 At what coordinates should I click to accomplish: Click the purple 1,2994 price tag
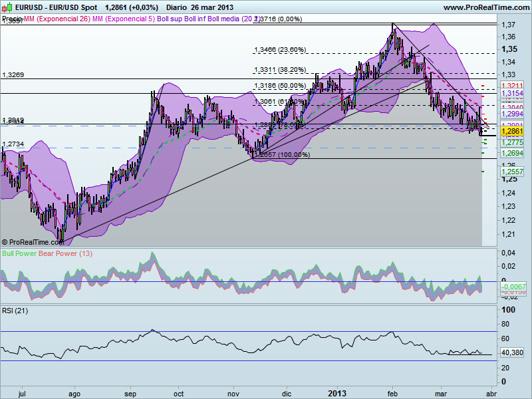(x=512, y=114)
